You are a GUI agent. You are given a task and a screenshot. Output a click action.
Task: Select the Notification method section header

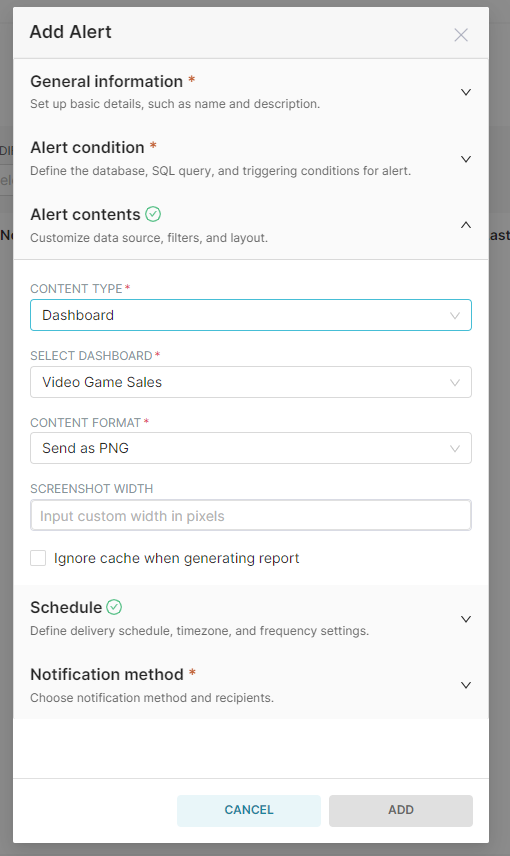point(251,685)
